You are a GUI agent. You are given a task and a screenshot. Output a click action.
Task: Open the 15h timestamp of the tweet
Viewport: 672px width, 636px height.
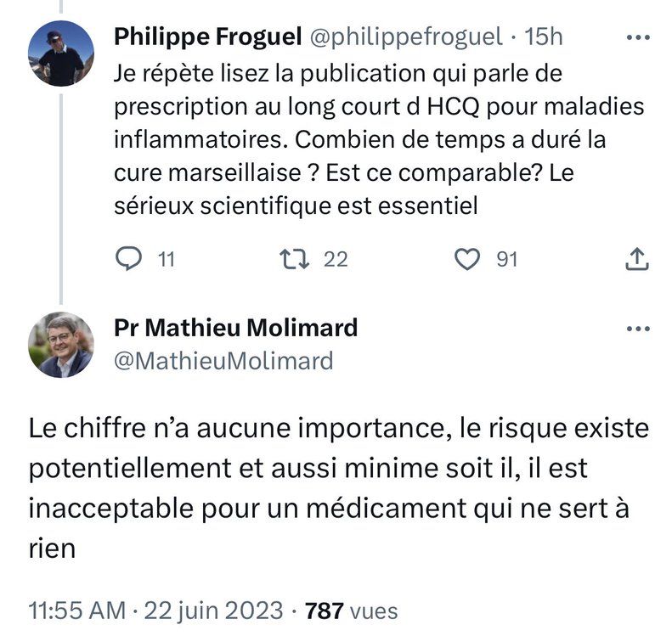coord(545,38)
